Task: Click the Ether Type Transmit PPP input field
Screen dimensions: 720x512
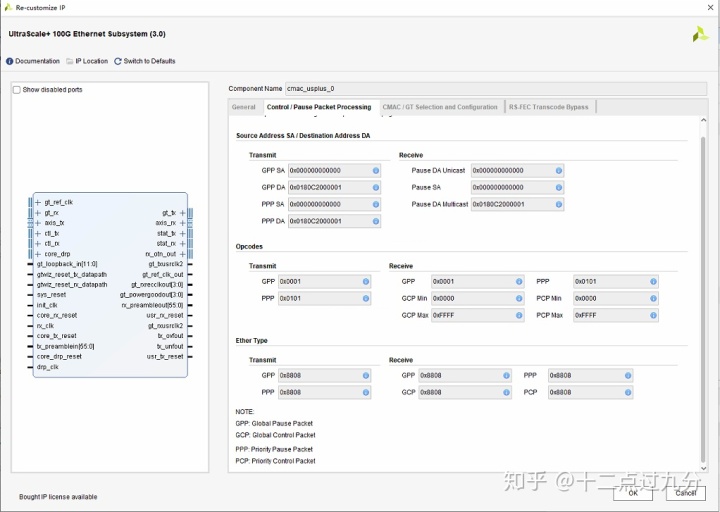Action: pos(324,393)
